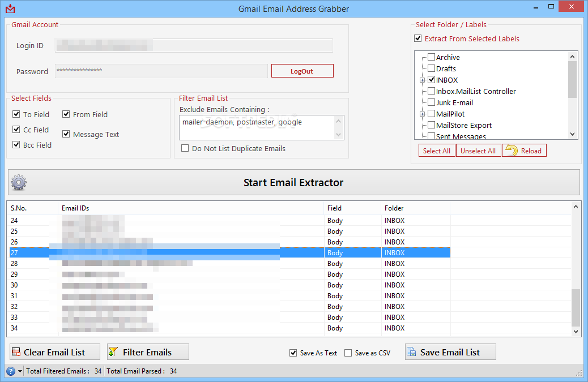Click the Gmail app icon in title bar
588x382 pixels.
coord(11,8)
